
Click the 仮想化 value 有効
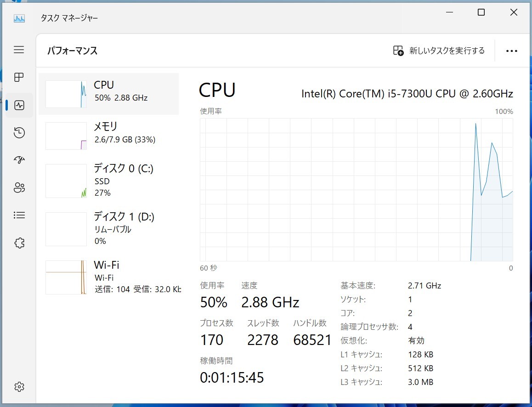pyautogui.click(x=416, y=340)
